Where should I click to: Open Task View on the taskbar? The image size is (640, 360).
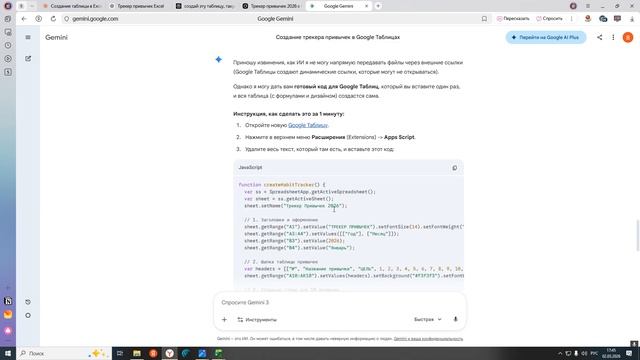pos(120,353)
